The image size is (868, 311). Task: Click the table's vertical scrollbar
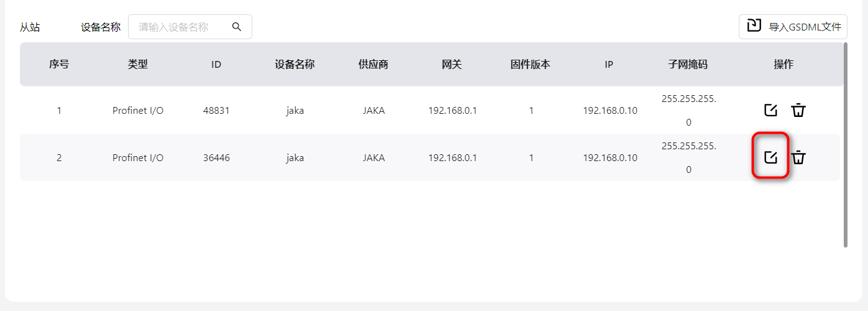pos(846,144)
